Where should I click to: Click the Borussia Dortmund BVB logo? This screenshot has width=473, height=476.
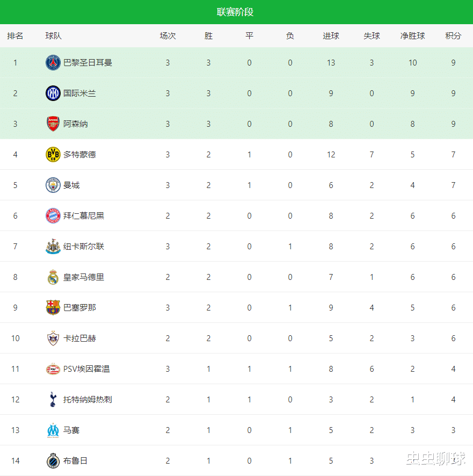tap(53, 155)
